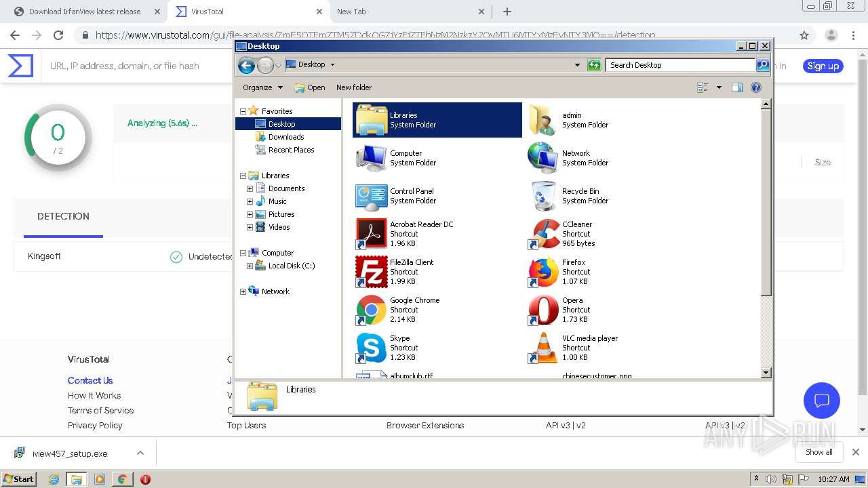Click scroll down arrow in Explorer file list

click(766, 373)
